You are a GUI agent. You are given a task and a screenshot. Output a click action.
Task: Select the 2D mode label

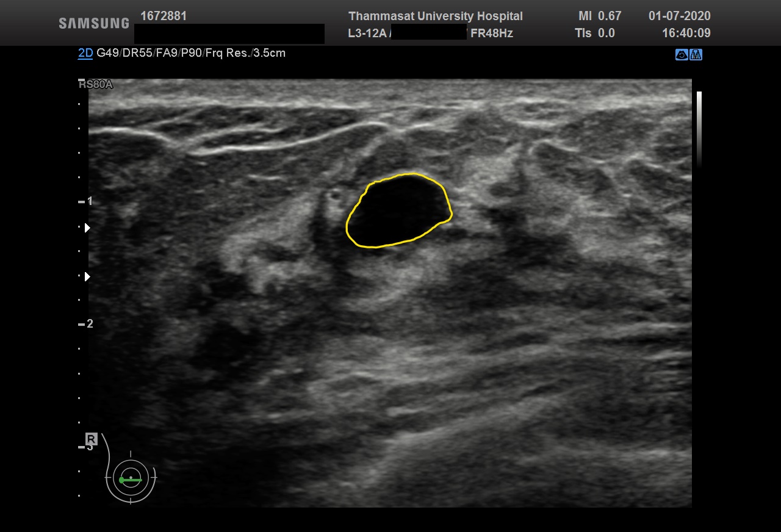point(85,53)
